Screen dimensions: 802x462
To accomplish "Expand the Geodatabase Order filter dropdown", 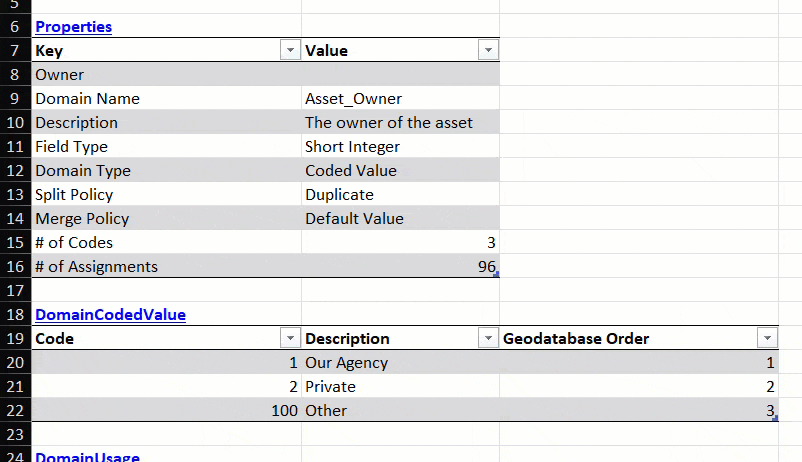I will pos(767,338).
